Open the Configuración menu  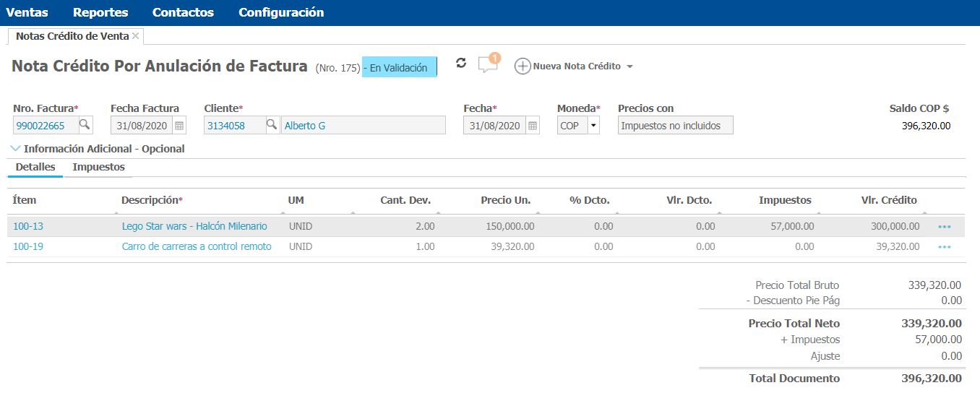(281, 12)
